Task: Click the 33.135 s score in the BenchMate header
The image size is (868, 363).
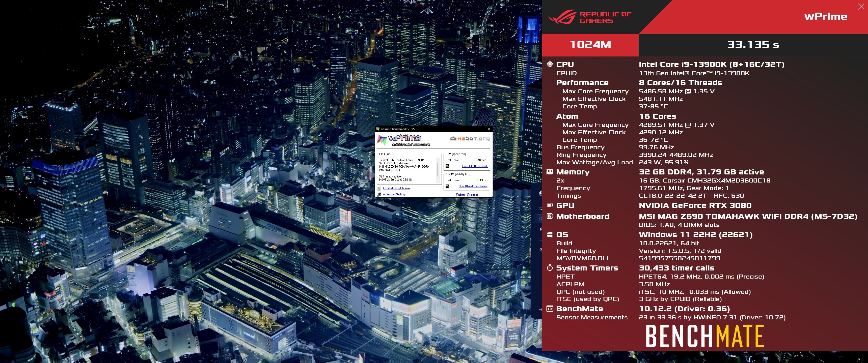Action: [753, 44]
